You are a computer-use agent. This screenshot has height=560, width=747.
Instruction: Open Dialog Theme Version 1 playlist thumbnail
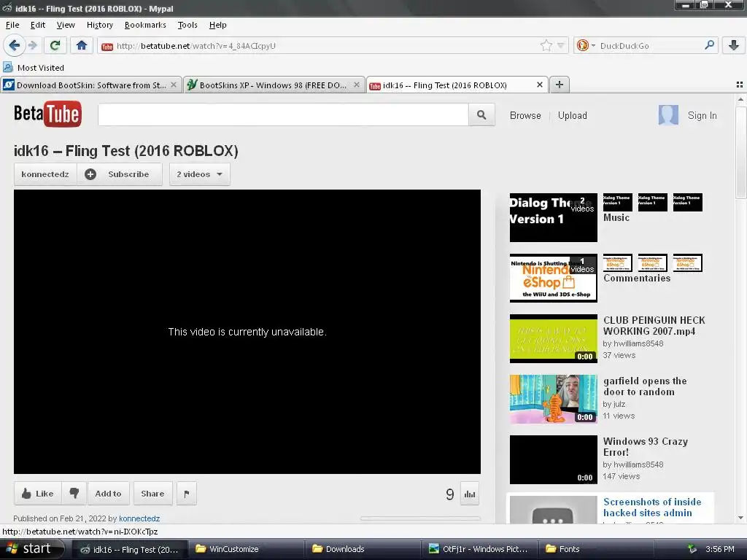553,217
